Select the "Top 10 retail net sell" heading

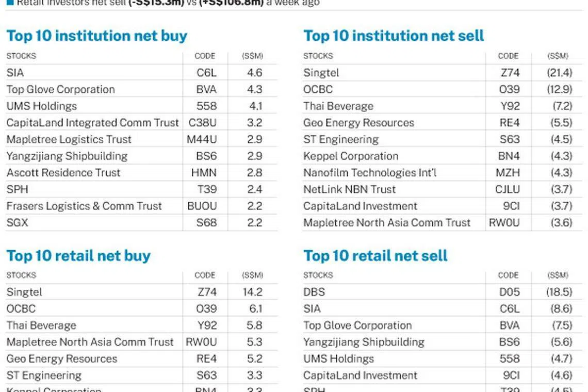point(375,256)
